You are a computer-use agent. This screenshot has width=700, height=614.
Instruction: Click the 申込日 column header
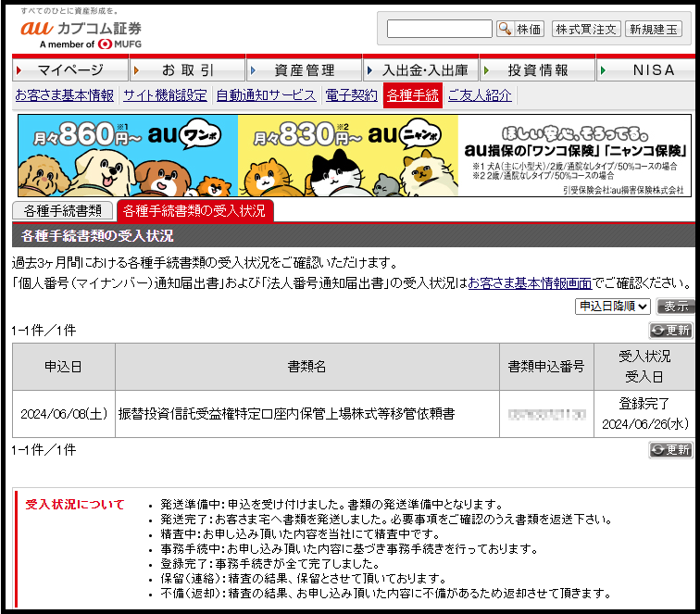[63, 367]
